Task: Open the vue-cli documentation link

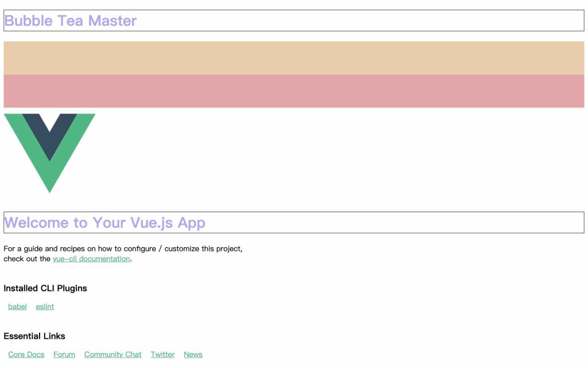Action: coord(91,259)
